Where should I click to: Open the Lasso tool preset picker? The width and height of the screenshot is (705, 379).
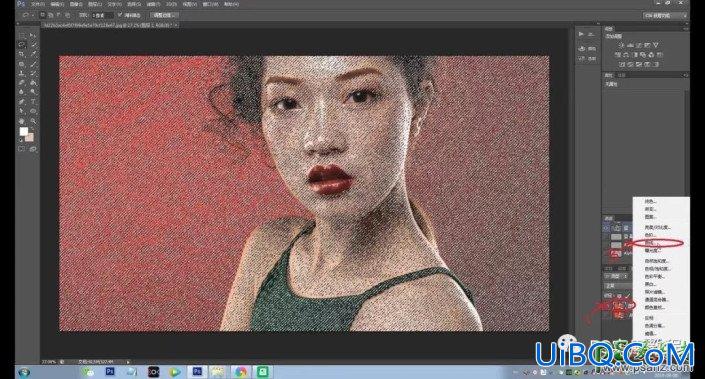coord(27,15)
